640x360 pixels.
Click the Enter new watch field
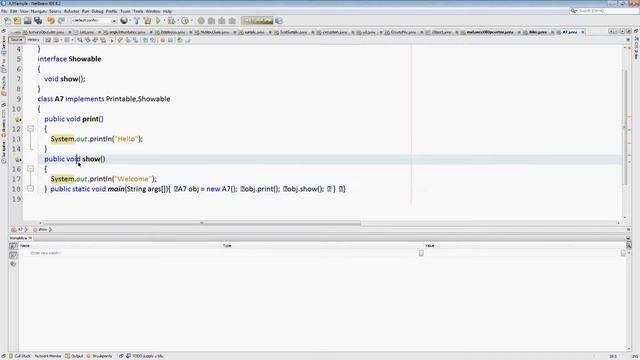click(x=45, y=253)
